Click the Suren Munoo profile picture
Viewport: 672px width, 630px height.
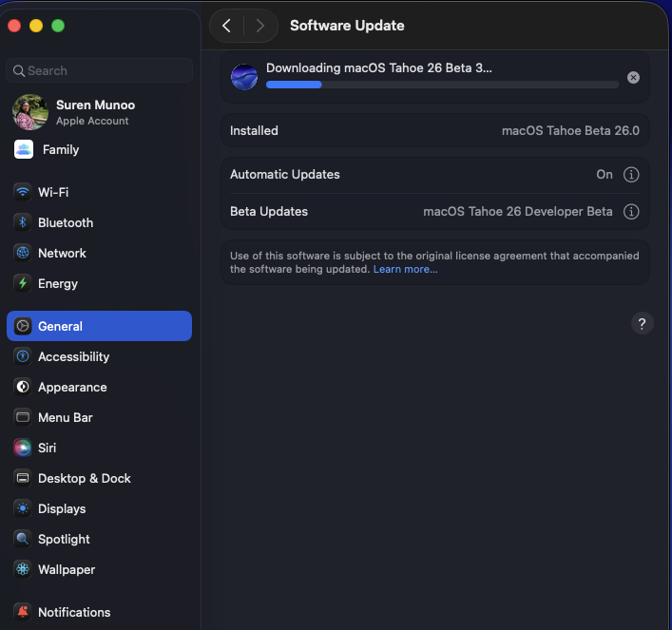tap(30, 112)
